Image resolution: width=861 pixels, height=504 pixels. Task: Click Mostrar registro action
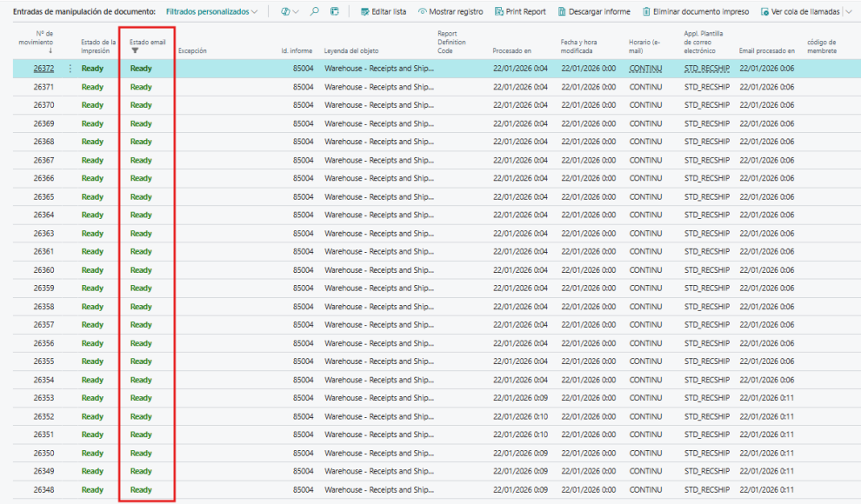point(450,11)
